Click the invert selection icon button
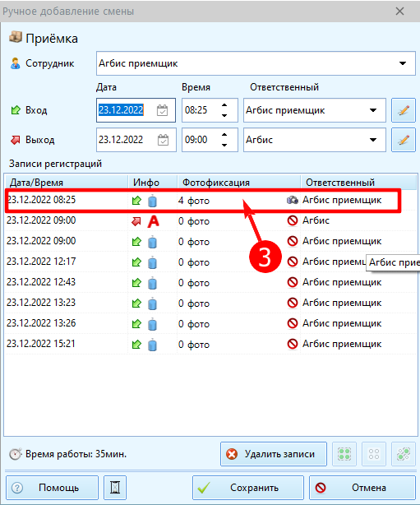 coord(404,454)
